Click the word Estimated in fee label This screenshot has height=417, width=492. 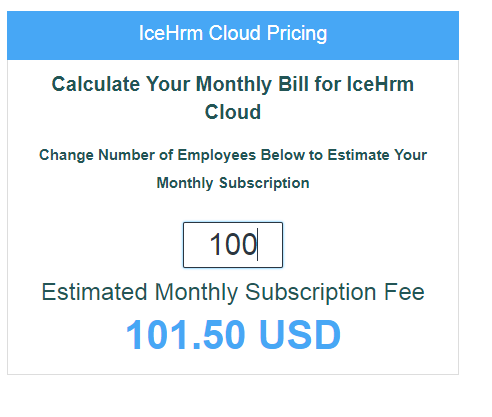94,292
